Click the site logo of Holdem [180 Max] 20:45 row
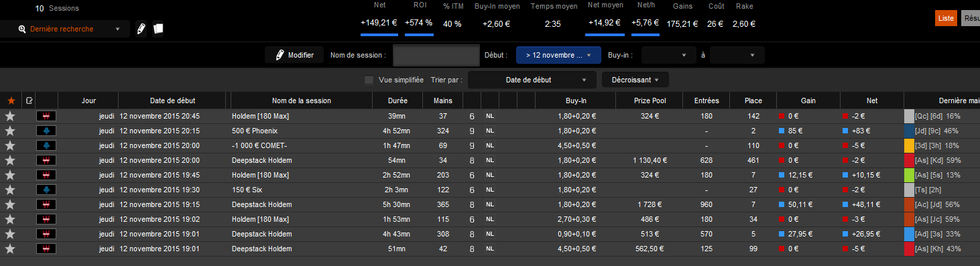The image size is (980, 266). click(x=47, y=116)
